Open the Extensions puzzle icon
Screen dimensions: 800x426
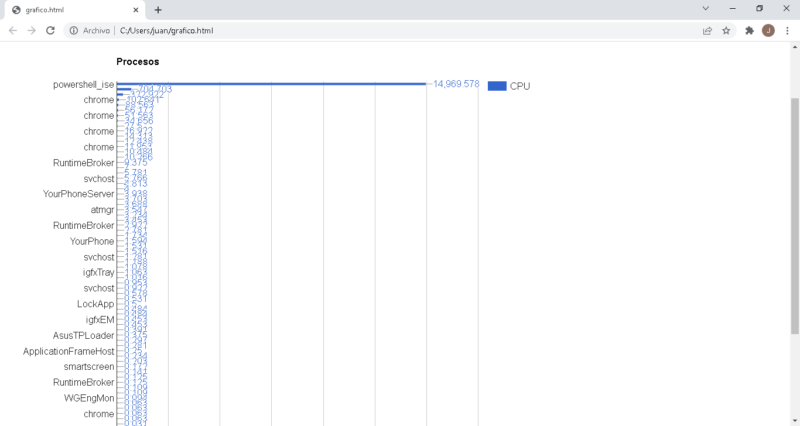point(749,30)
